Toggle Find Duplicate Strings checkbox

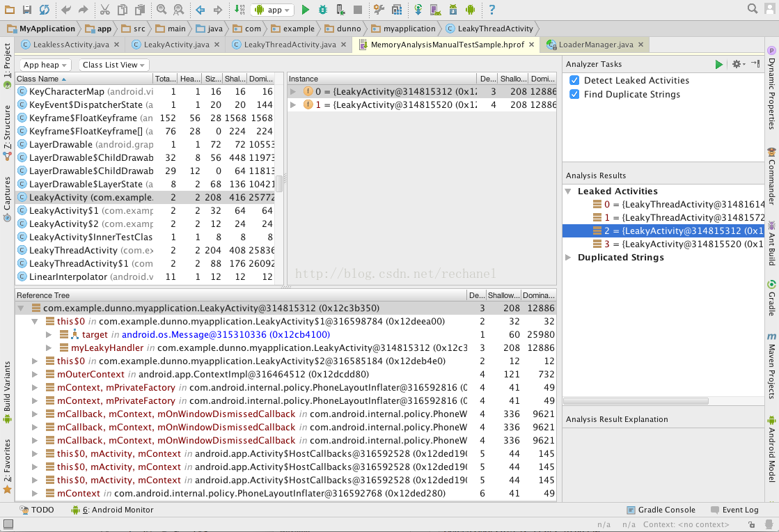tap(574, 95)
